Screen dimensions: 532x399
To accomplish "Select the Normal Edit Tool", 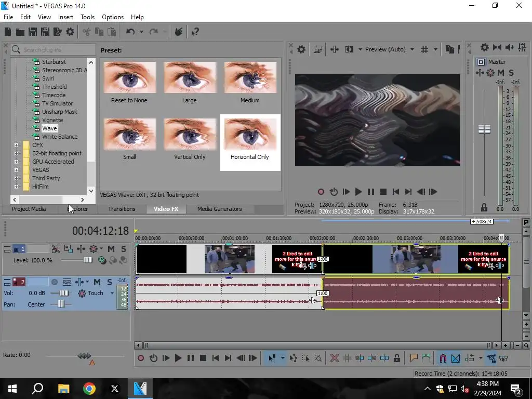I will [x=272, y=358].
